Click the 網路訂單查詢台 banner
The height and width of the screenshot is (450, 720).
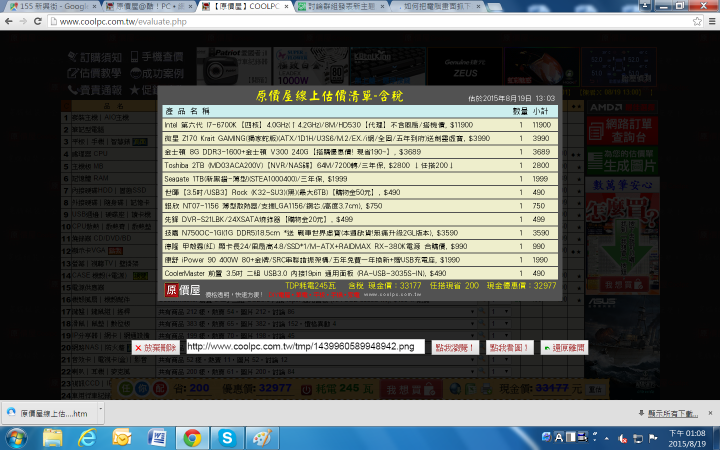[622, 130]
